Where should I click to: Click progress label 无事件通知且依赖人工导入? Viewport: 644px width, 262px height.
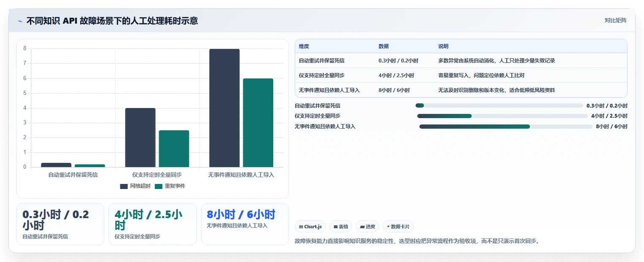(325, 127)
